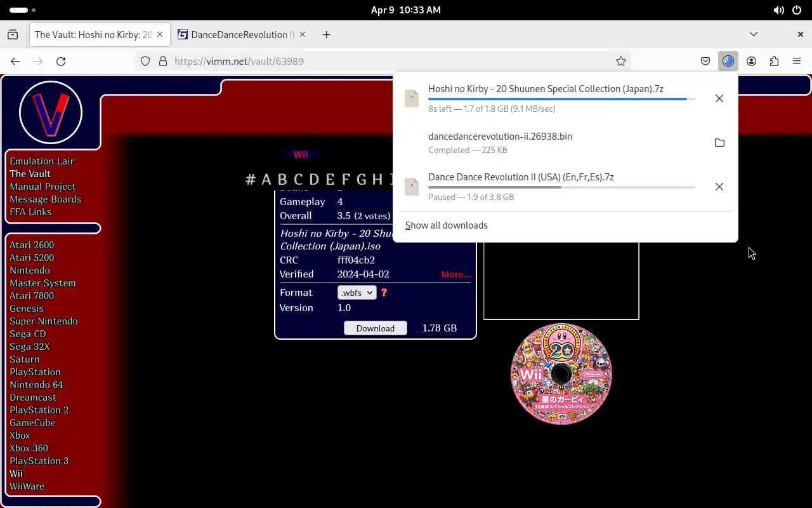Cancel the Hoshi no Kirby download
812x508 pixels.
click(x=719, y=98)
